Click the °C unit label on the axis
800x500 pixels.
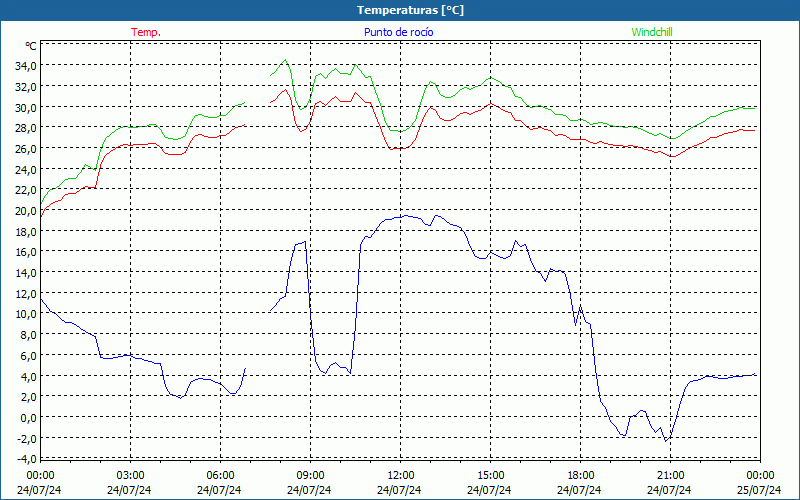[31, 46]
